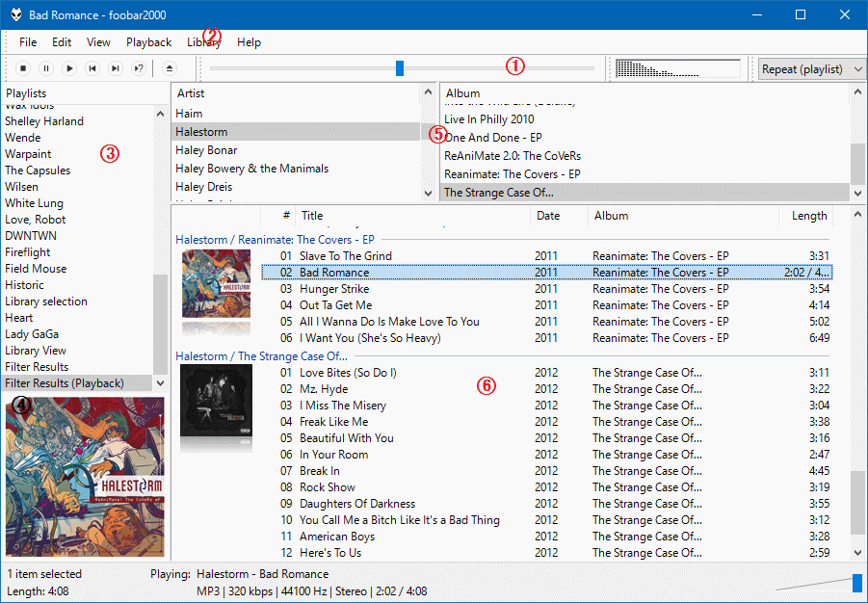
Task: Click the Album filter column header
Action: coord(644,93)
